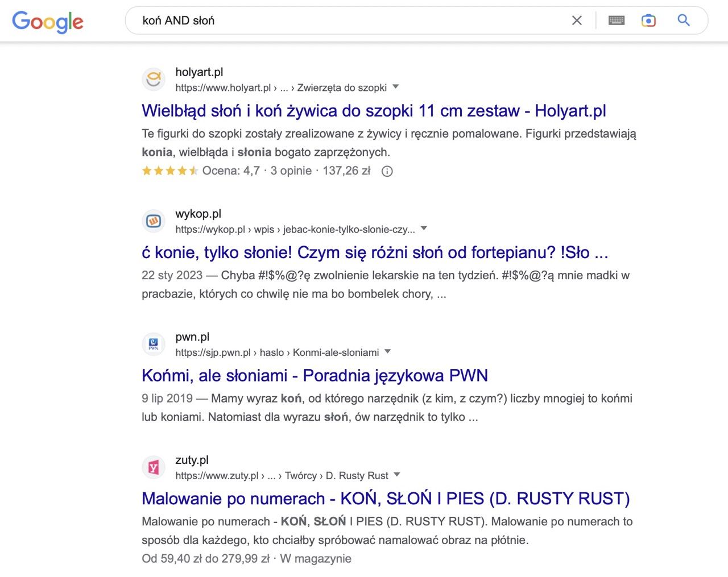Image resolution: width=728 pixels, height=577 pixels.
Task: Click the "Ocena: 4,7" rating text
Action: click(231, 171)
